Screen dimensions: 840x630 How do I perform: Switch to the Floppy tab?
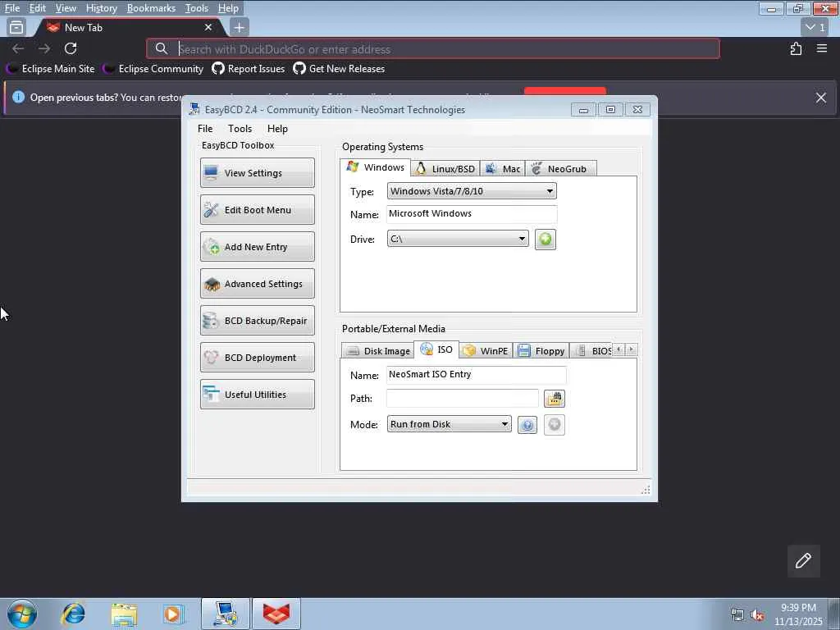pos(541,351)
